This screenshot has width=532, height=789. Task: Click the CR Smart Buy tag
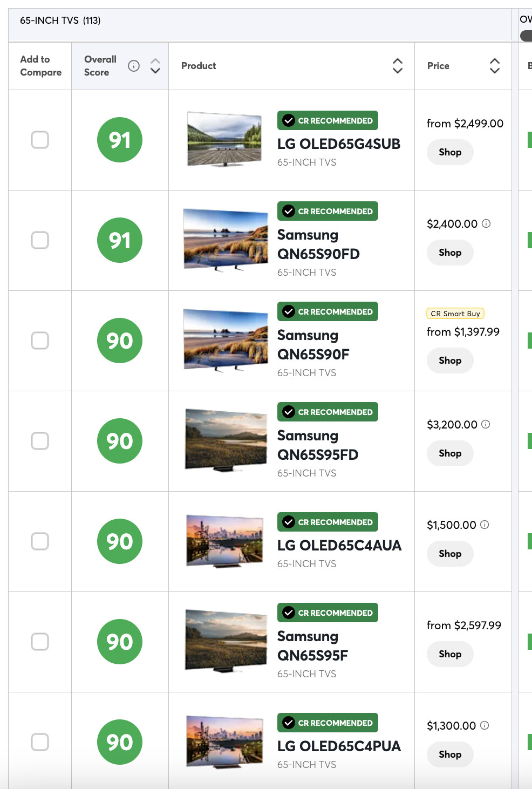[455, 314]
